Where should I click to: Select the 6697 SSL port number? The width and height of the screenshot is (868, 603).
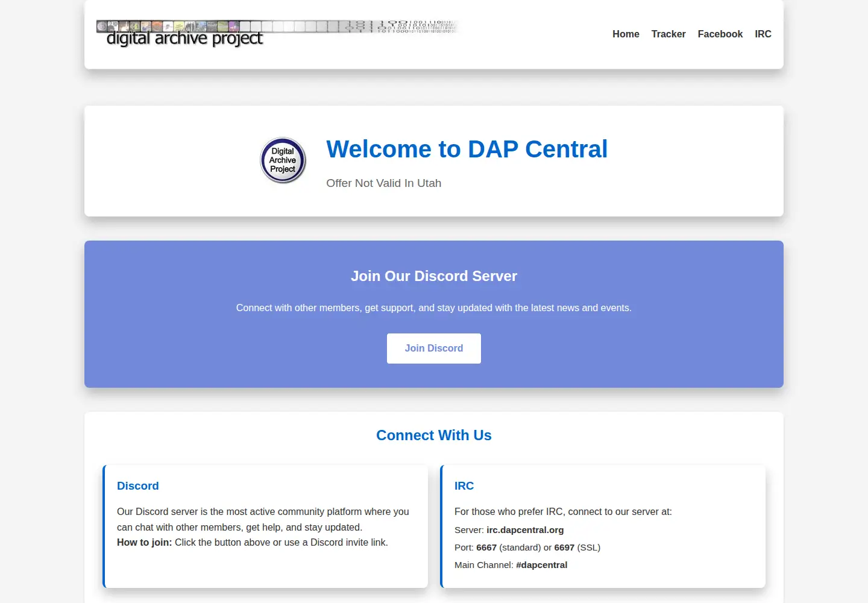pyautogui.click(x=564, y=548)
